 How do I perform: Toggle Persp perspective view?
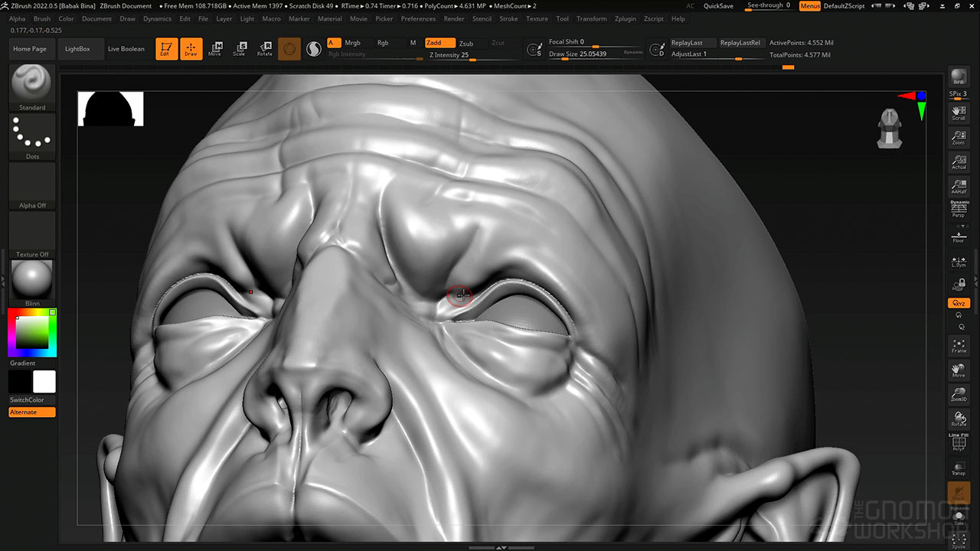click(959, 210)
